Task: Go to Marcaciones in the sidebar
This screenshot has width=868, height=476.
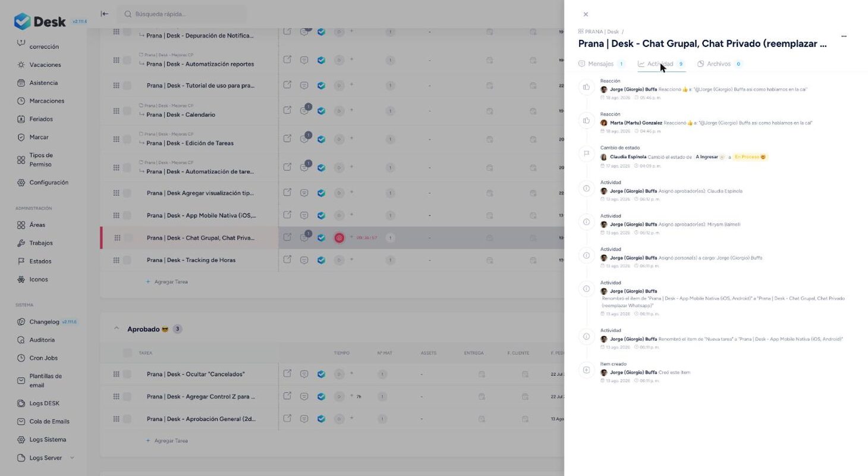Action: (x=46, y=101)
